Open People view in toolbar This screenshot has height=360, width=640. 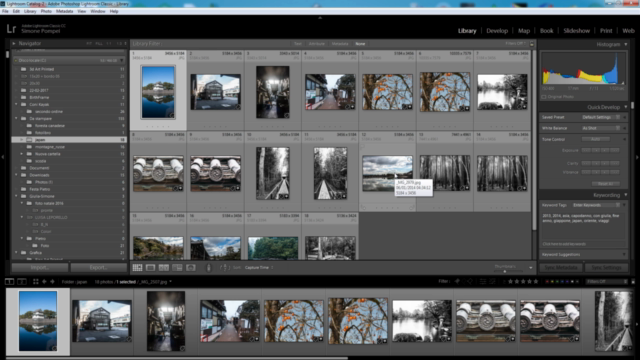pyautogui.click(x=191, y=268)
